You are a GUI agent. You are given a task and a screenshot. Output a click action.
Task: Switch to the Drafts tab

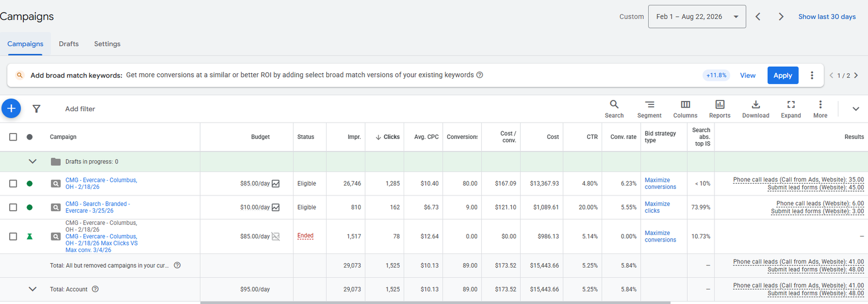click(69, 44)
